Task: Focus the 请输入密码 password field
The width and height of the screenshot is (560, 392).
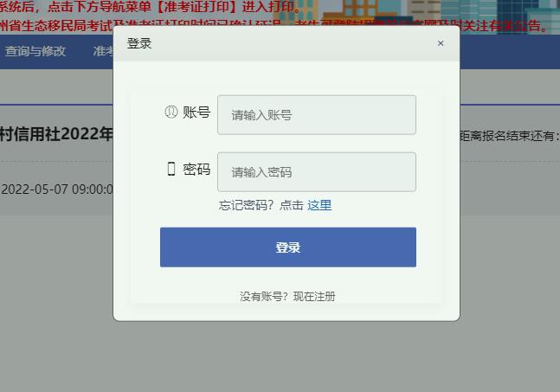Action: pyautogui.click(x=317, y=172)
